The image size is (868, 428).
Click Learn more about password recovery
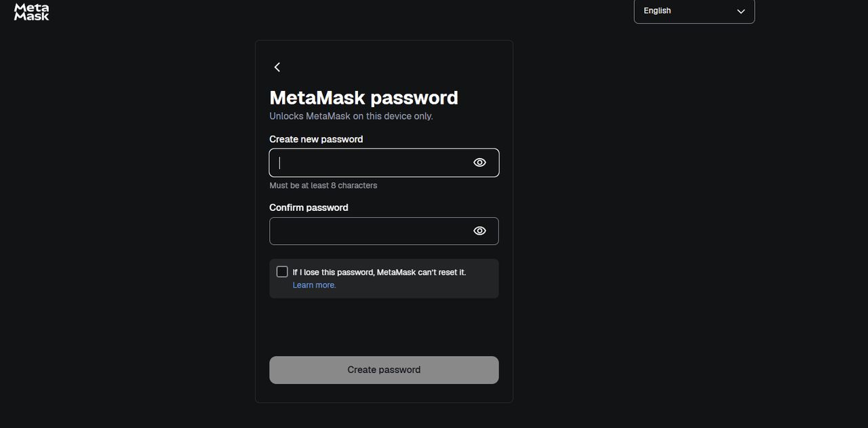pyautogui.click(x=314, y=284)
